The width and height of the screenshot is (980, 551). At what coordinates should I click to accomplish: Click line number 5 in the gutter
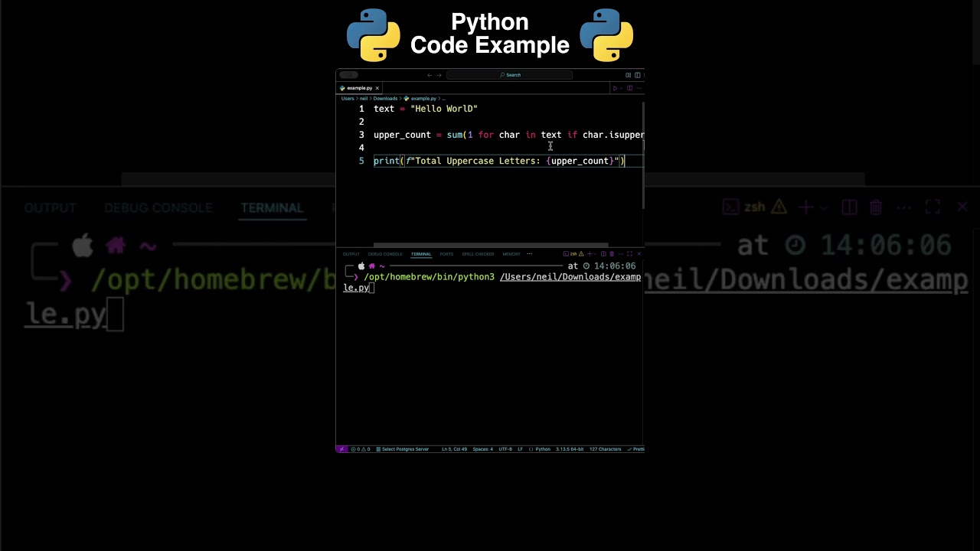pos(361,161)
